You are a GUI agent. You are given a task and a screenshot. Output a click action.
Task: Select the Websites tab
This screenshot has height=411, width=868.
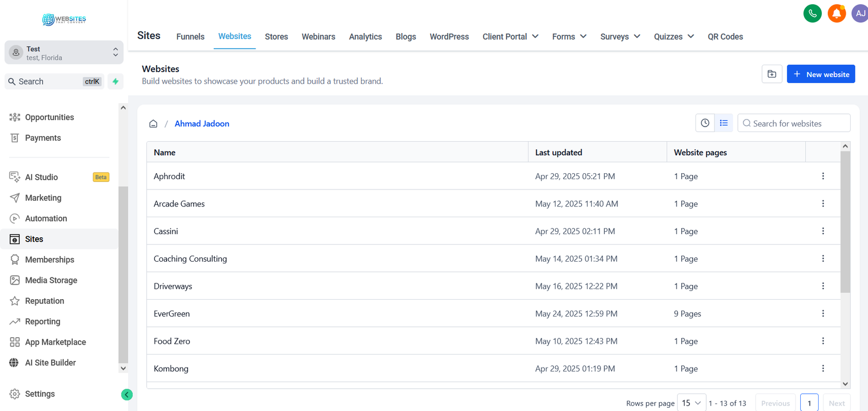tap(235, 36)
